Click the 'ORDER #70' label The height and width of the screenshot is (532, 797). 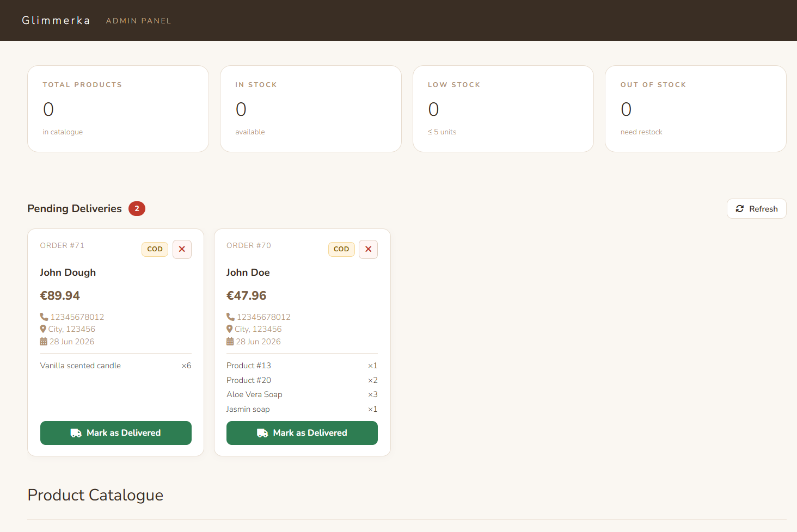[x=249, y=245]
